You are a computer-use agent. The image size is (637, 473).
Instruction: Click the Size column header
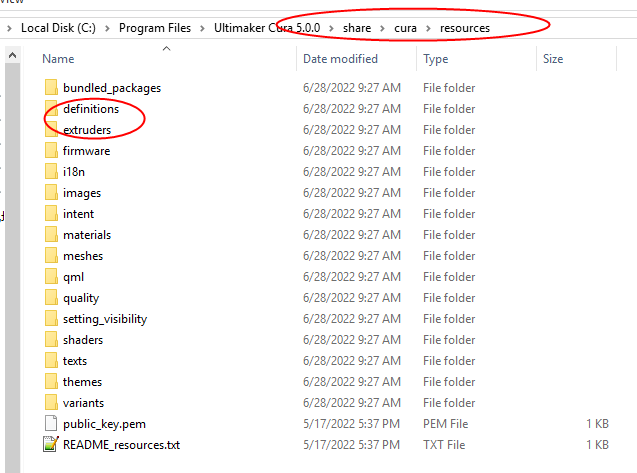(553, 59)
